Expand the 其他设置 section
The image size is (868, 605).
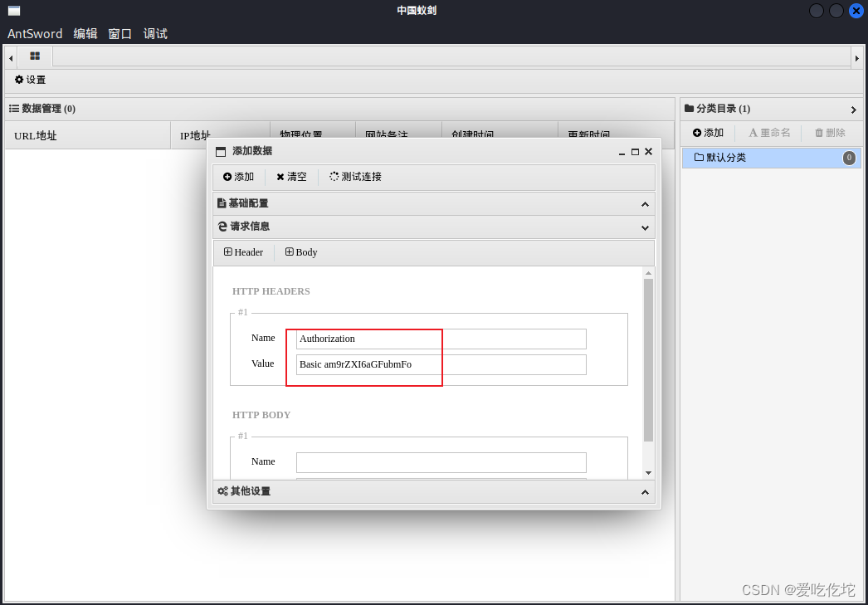(434, 491)
